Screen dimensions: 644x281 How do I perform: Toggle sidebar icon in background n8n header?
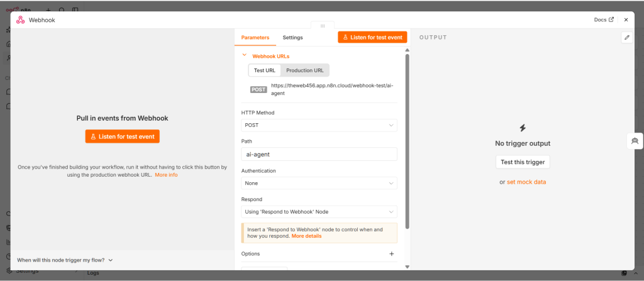click(75, 10)
